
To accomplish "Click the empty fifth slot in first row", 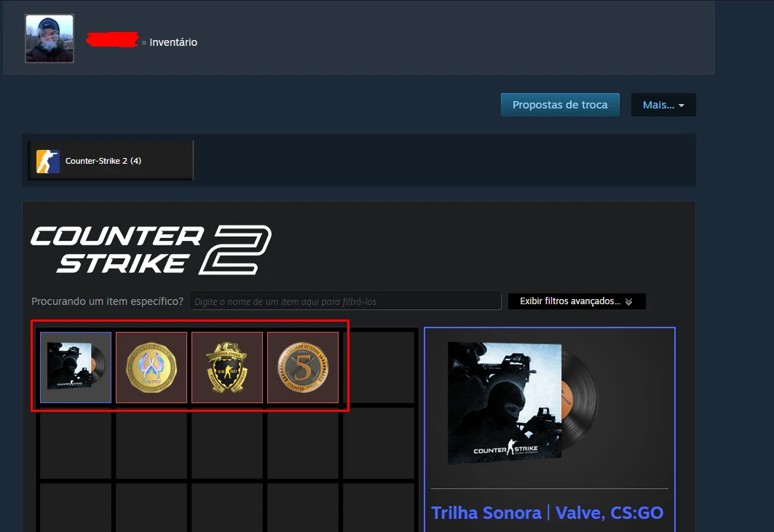I will tap(379, 368).
